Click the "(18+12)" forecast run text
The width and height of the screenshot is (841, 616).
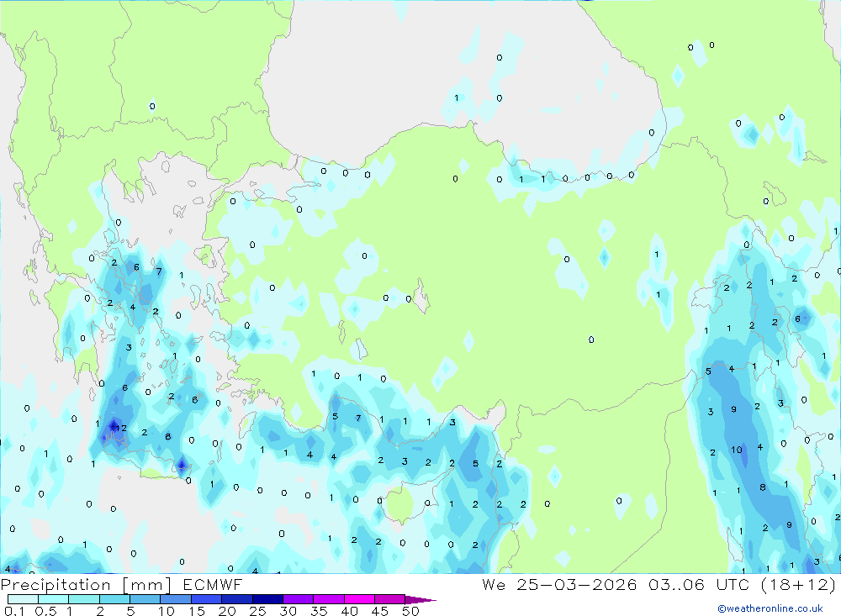[798, 584]
